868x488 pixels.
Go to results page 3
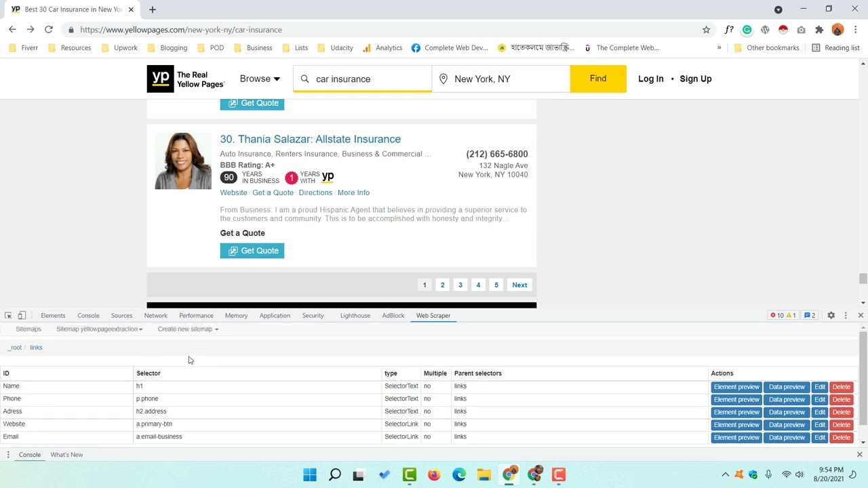pos(460,285)
